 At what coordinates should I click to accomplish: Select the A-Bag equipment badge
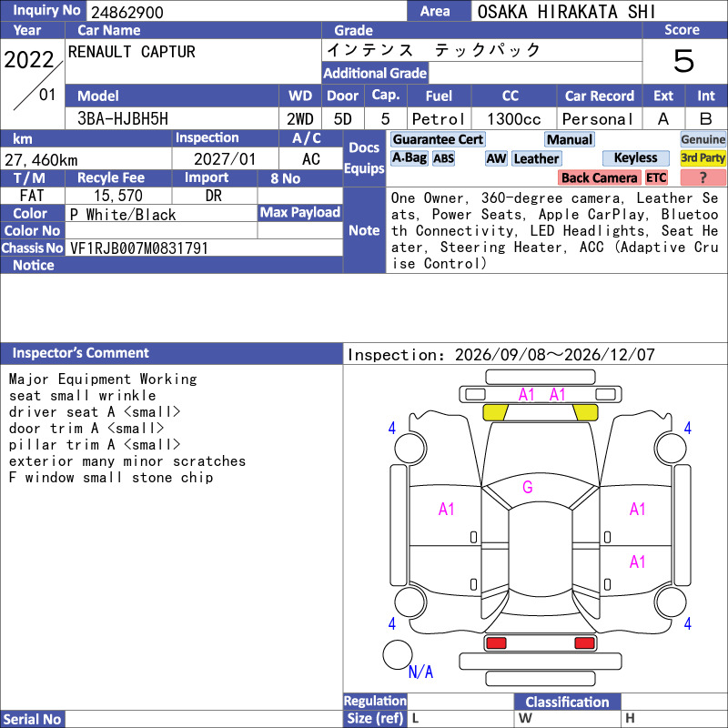(409, 158)
